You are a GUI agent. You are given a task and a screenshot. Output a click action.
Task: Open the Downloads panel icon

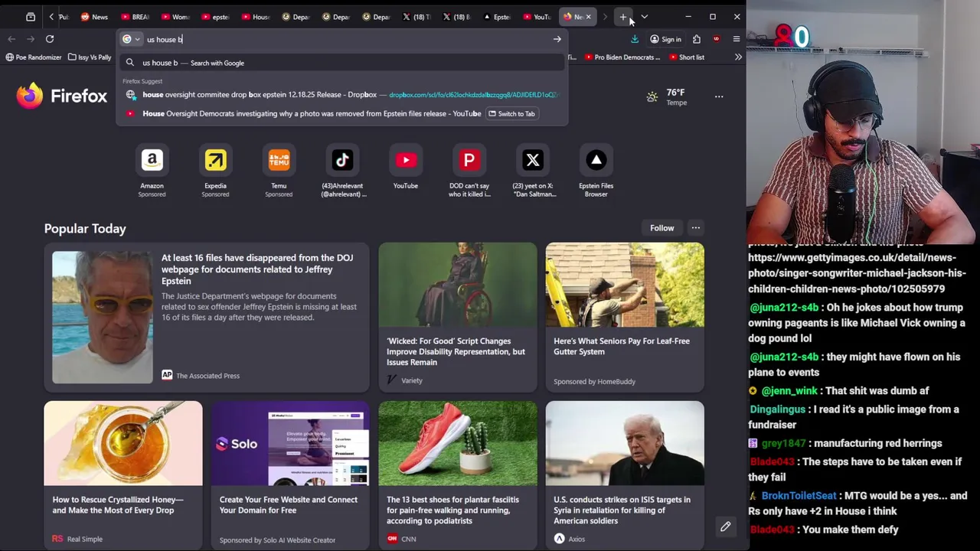[x=634, y=39]
